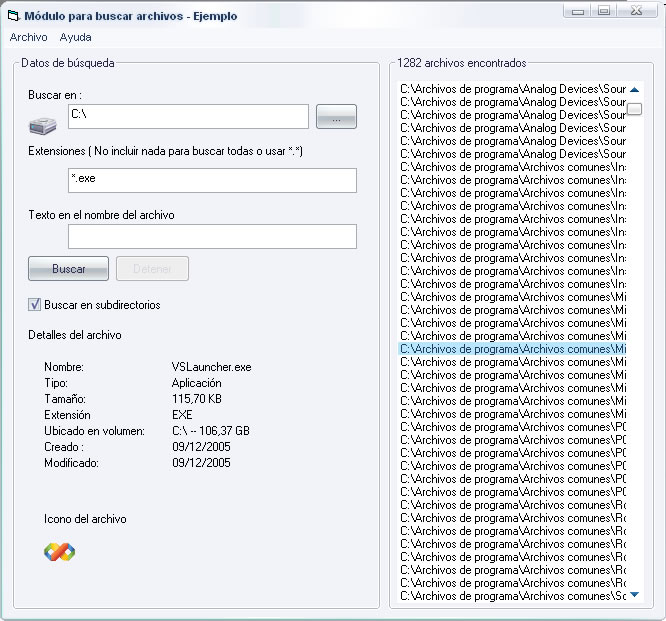
Task: Maximize the file search window
Action: (604, 10)
